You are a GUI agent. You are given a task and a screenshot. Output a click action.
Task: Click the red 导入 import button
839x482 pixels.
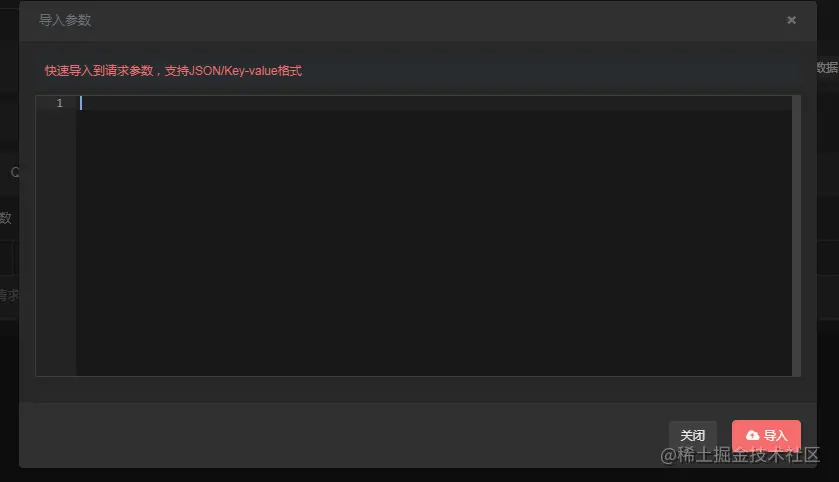(766, 435)
